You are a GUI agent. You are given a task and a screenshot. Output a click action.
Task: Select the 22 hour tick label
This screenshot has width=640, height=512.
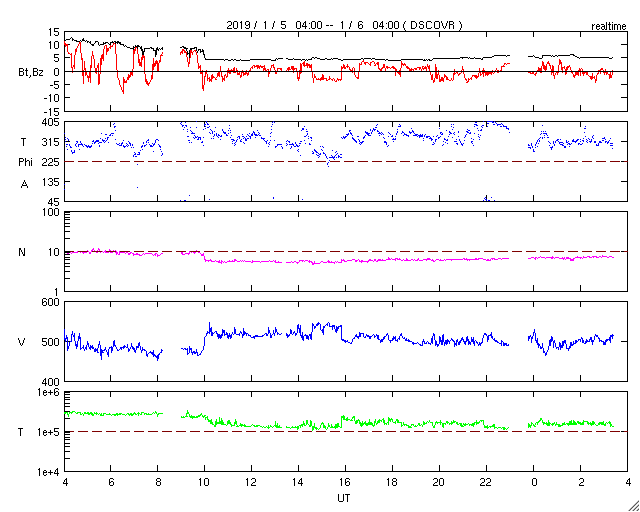coord(486,482)
